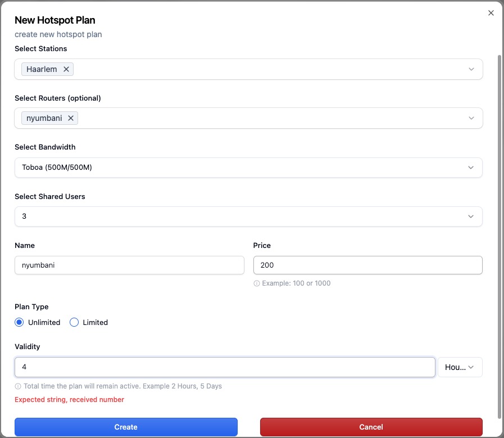Click the Haarlem station chip
Viewport: 504px width, 438px height.
42,69
